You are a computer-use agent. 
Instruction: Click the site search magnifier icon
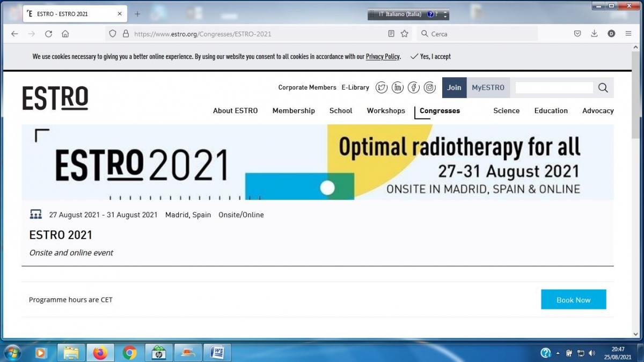603,88
